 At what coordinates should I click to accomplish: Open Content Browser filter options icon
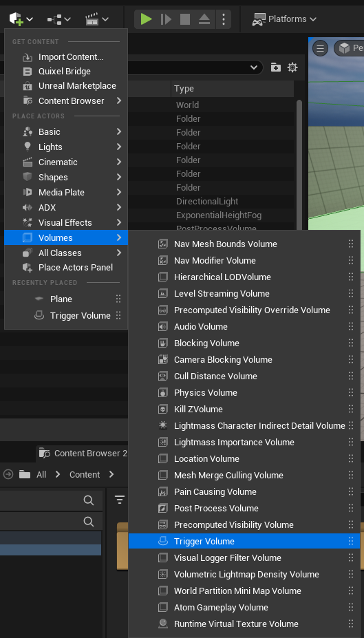point(120,499)
